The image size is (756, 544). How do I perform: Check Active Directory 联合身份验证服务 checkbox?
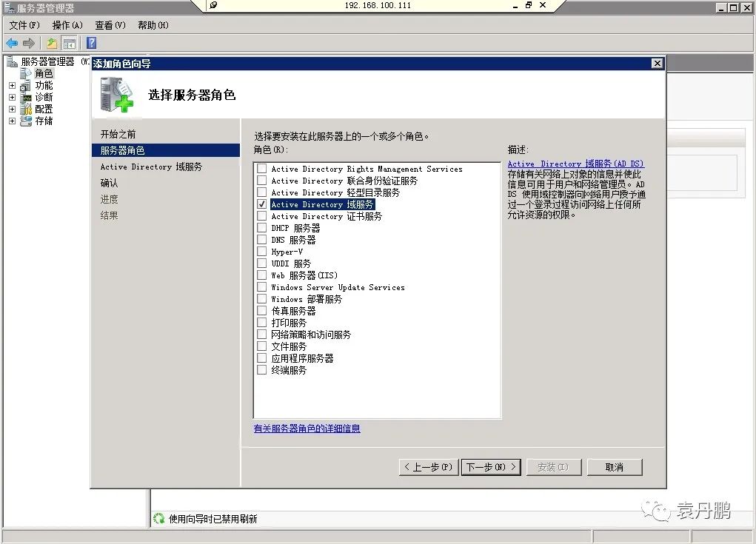[x=262, y=181]
